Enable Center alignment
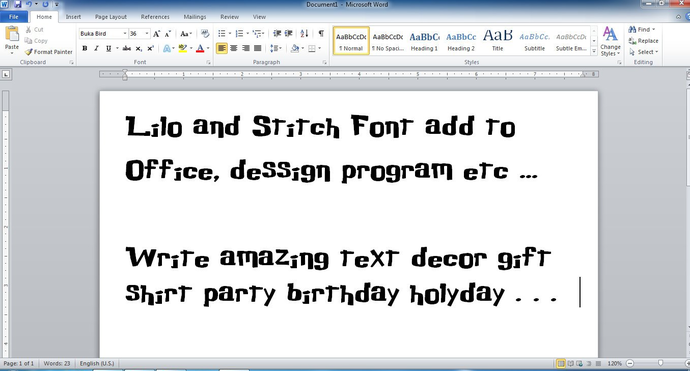Image resolution: width=690 pixels, height=371 pixels. [234, 48]
